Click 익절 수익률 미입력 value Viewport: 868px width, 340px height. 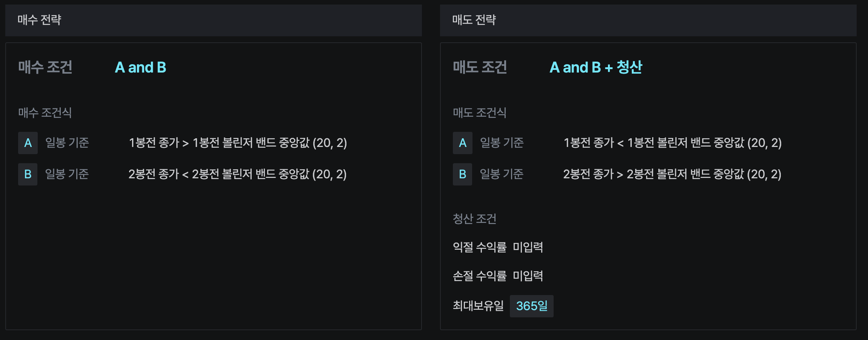528,247
